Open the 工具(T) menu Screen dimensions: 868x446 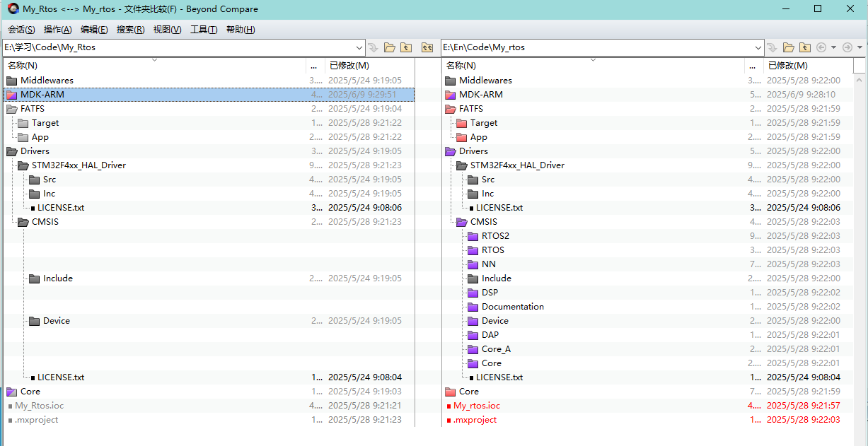pos(204,29)
